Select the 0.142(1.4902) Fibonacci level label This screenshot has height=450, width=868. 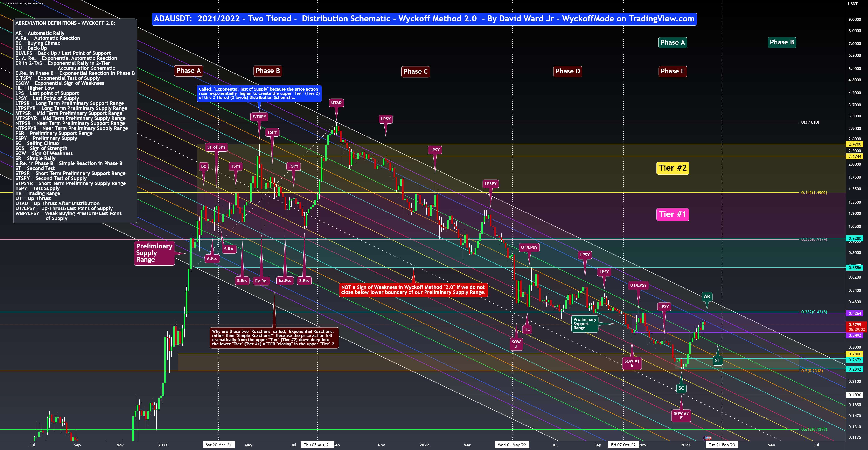pyautogui.click(x=814, y=193)
